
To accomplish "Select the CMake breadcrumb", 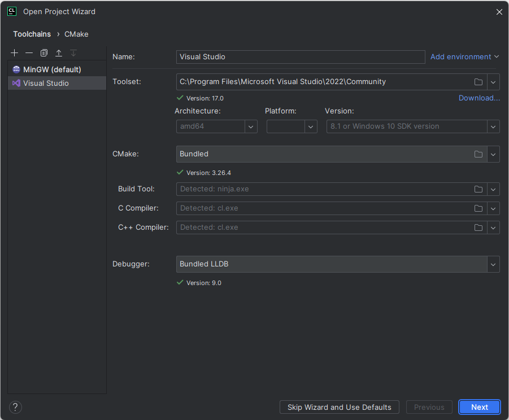I will (x=76, y=34).
